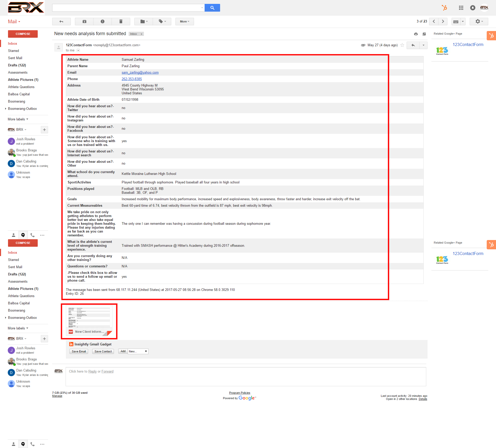
Task: Open the Athlete Pictures label
Action: click(23, 80)
